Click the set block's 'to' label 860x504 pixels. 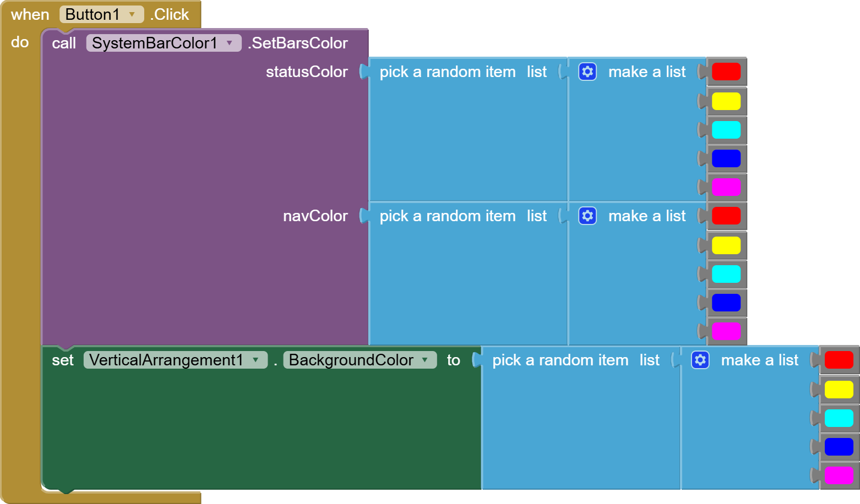pos(453,360)
